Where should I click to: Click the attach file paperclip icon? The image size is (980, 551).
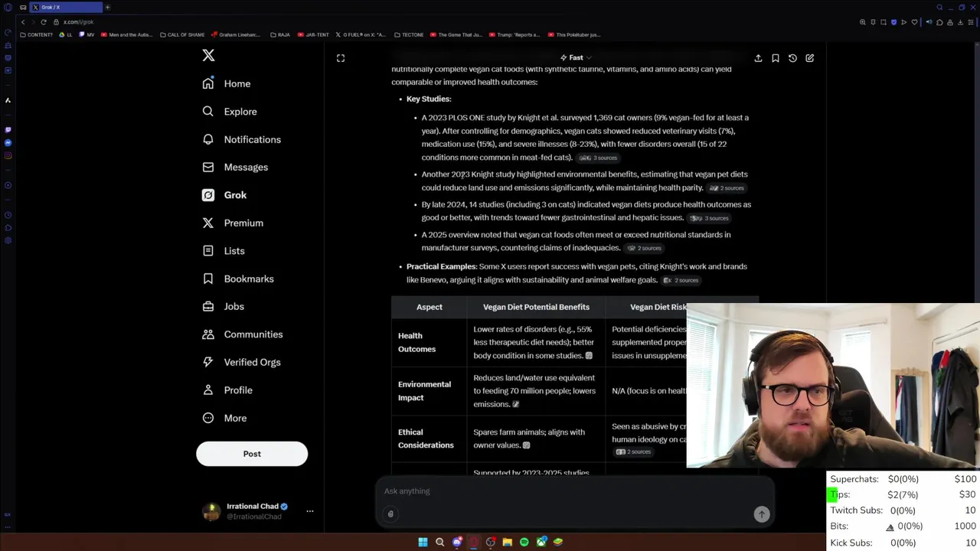coord(390,514)
